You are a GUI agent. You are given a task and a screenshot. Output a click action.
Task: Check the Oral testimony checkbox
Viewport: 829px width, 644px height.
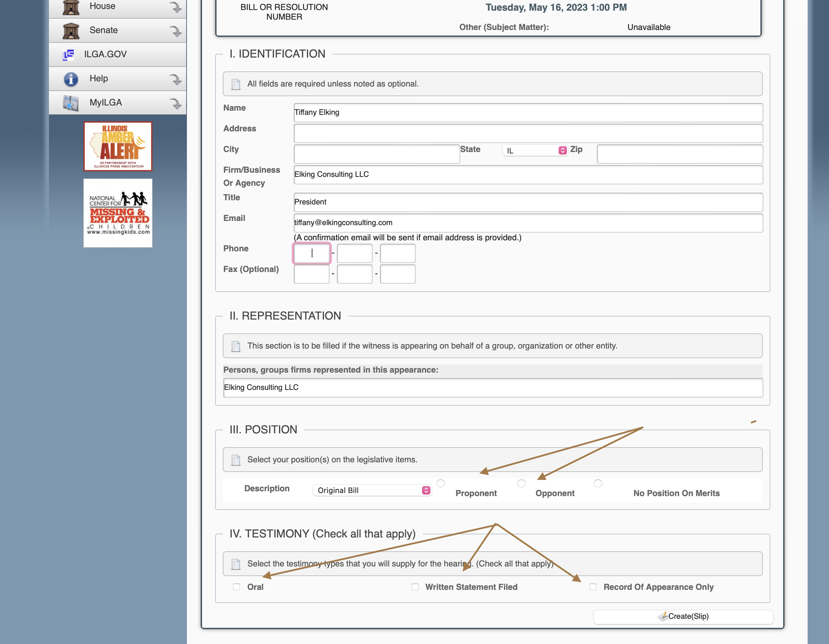pos(237,587)
